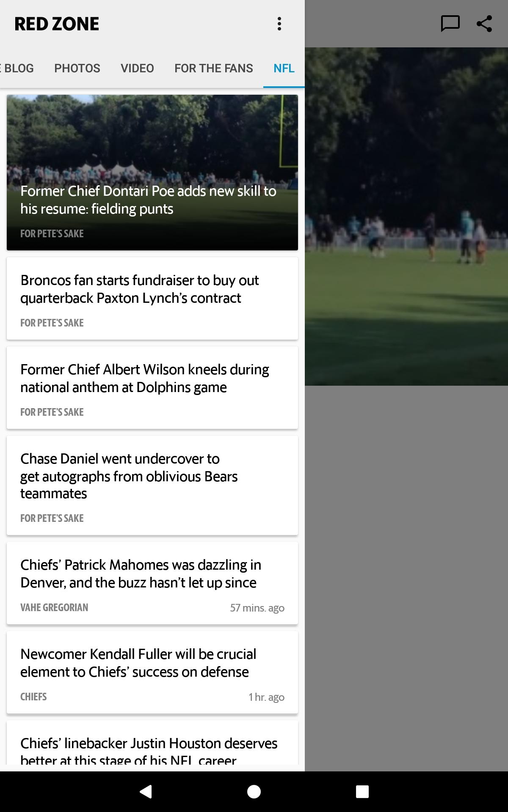This screenshot has height=812, width=508.
Task: Open Chase Daniel undercover autographs article
Action: (x=152, y=486)
